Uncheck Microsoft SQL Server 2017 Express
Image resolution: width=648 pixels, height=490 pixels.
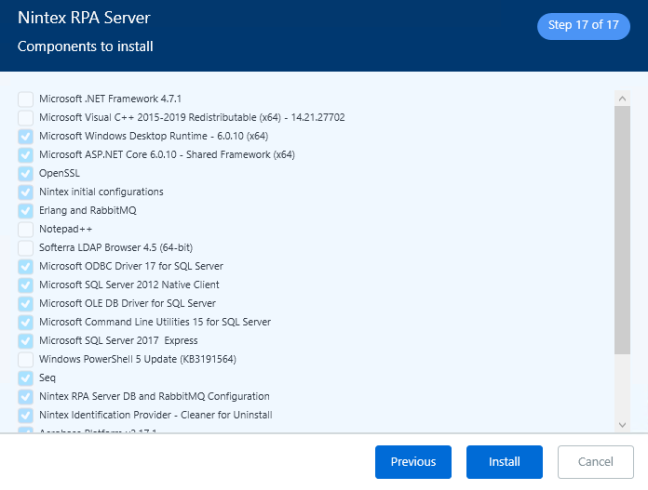[26, 340]
